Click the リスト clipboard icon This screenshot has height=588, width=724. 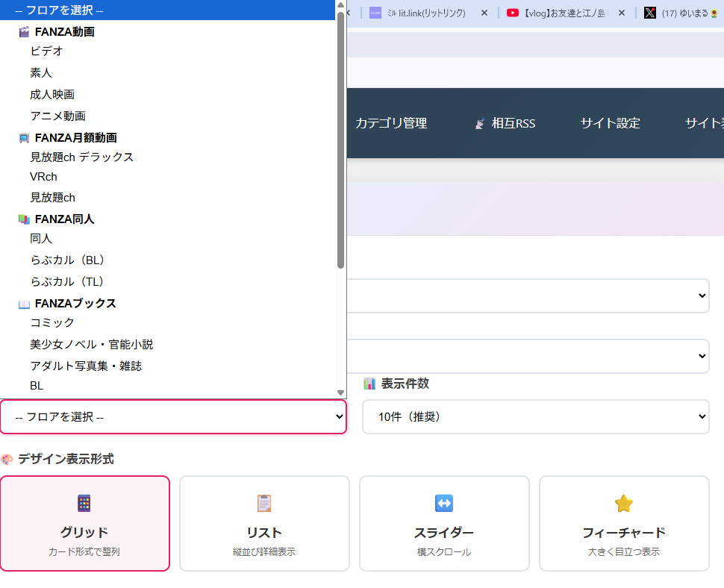click(264, 504)
